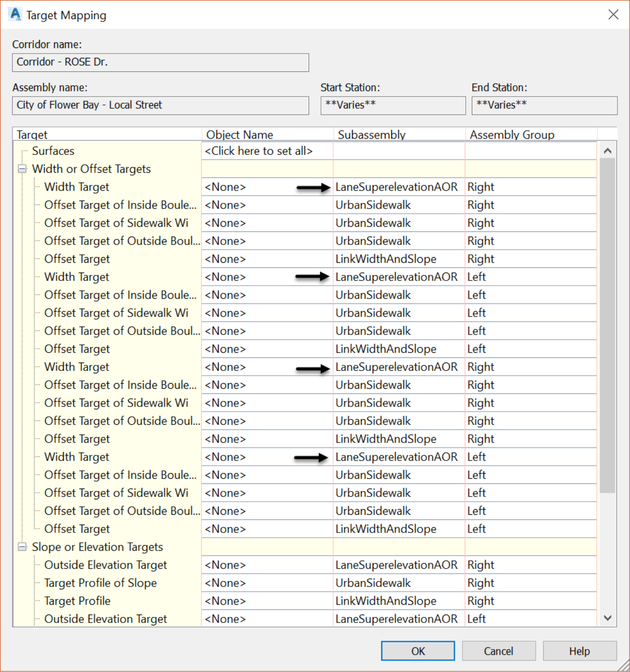Click the Assembly Group column header
This screenshot has height=672, width=630.
pyautogui.click(x=532, y=134)
